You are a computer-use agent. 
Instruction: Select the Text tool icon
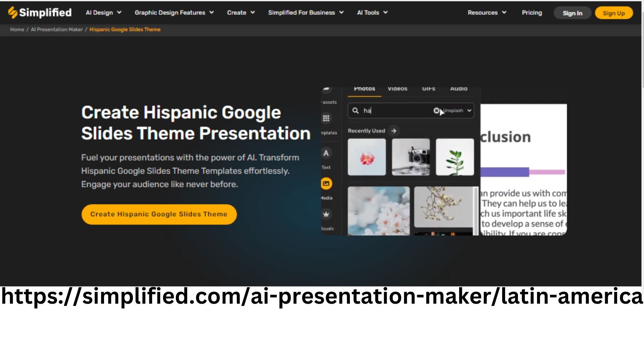click(326, 153)
